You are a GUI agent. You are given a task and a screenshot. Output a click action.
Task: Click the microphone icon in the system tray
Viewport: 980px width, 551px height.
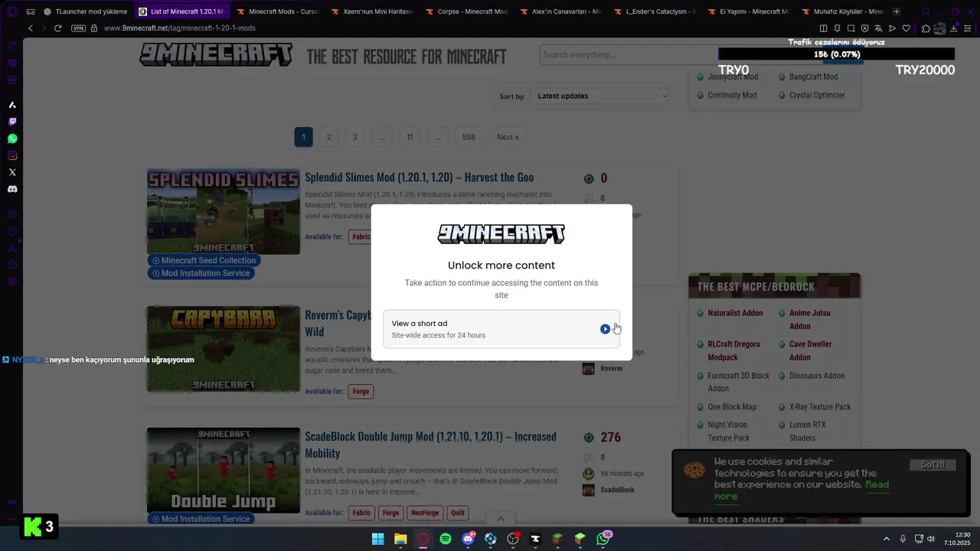tap(903, 539)
